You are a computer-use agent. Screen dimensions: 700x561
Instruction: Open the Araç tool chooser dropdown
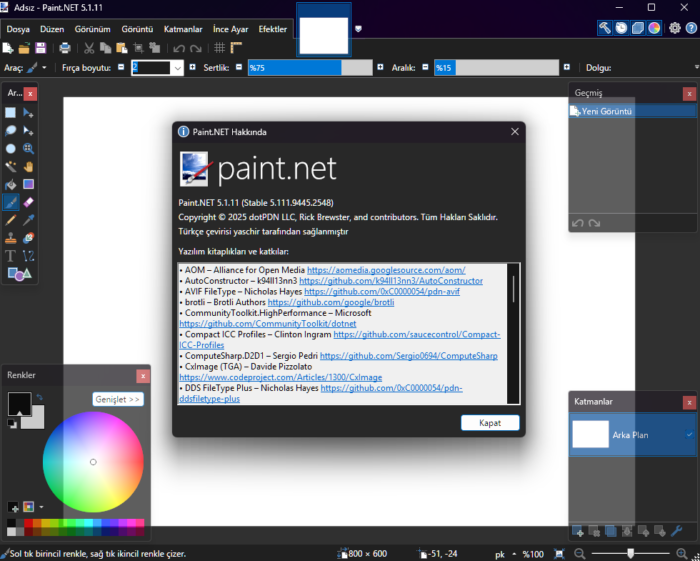44,68
